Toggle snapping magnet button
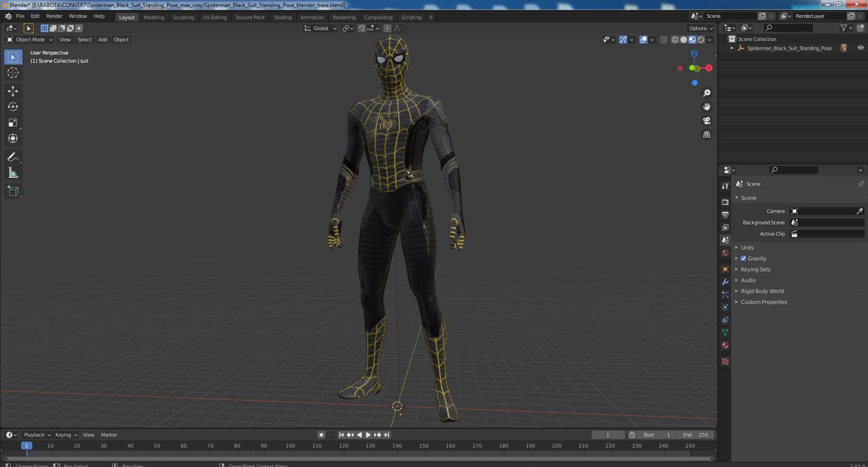This screenshot has height=467, width=868. point(361,29)
